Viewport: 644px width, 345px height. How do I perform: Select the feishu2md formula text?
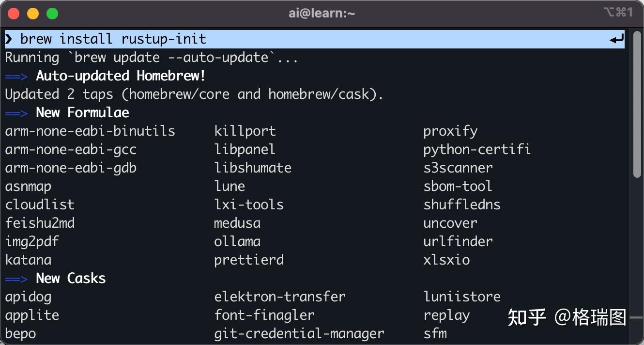click(x=40, y=223)
